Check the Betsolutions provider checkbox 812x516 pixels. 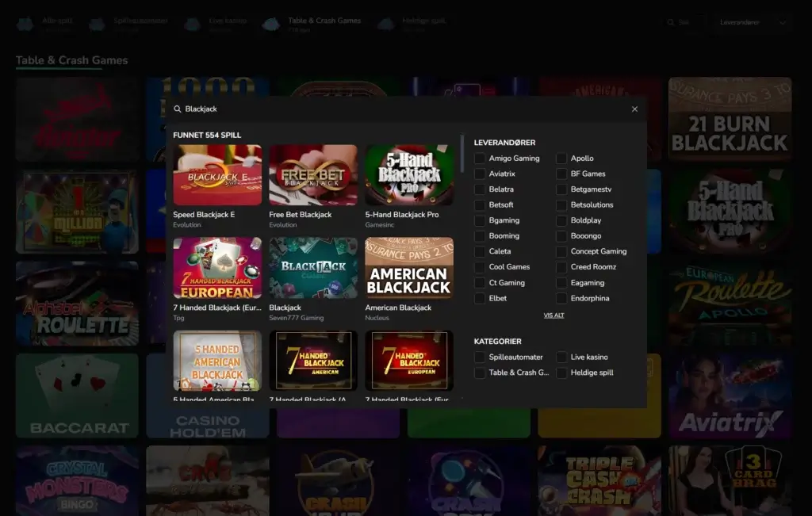pyautogui.click(x=561, y=205)
